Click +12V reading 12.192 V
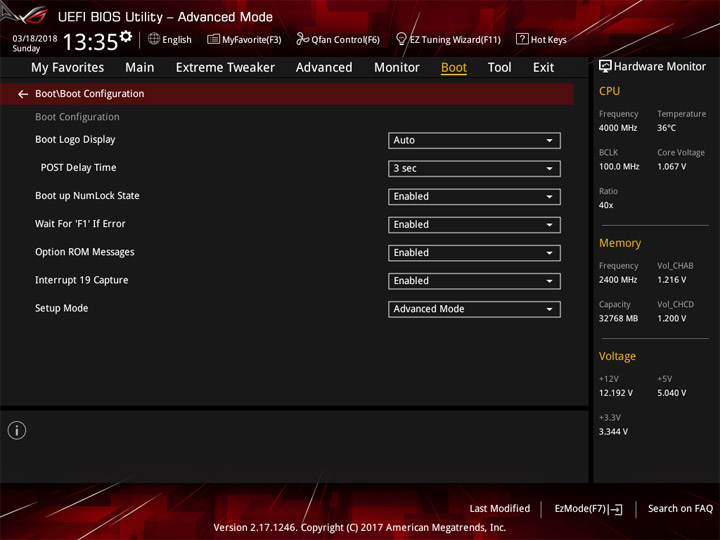Image resolution: width=720 pixels, height=540 pixels. (616, 393)
